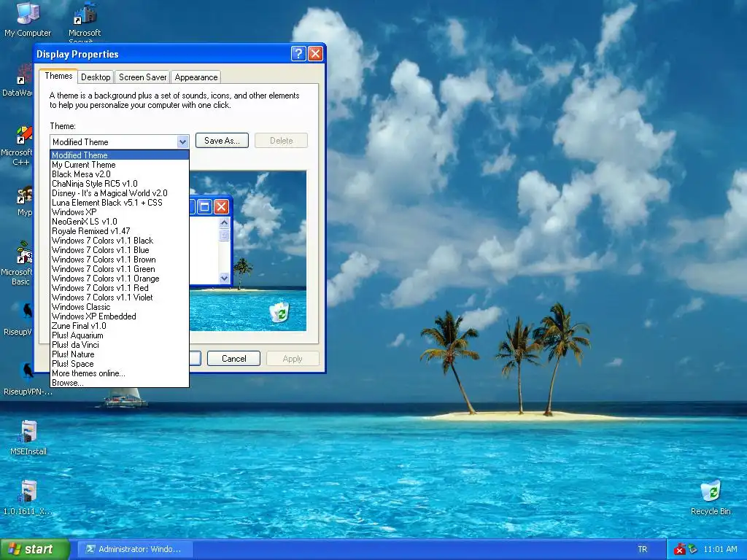Choose NeoGeniX LS v1.0 theme
747x560 pixels.
tap(120, 222)
